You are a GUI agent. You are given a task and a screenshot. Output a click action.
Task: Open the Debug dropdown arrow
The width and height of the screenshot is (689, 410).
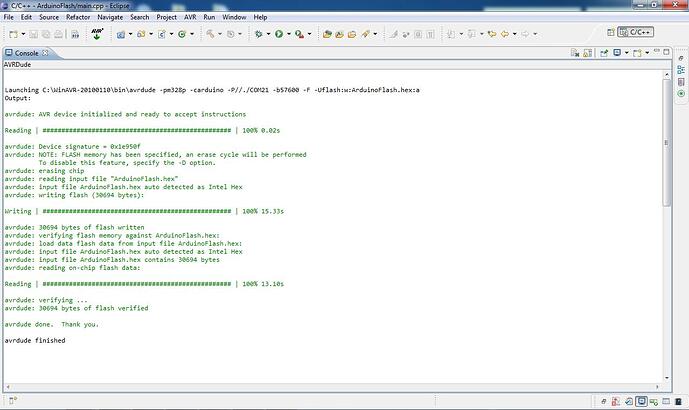(x=268, y=34)
